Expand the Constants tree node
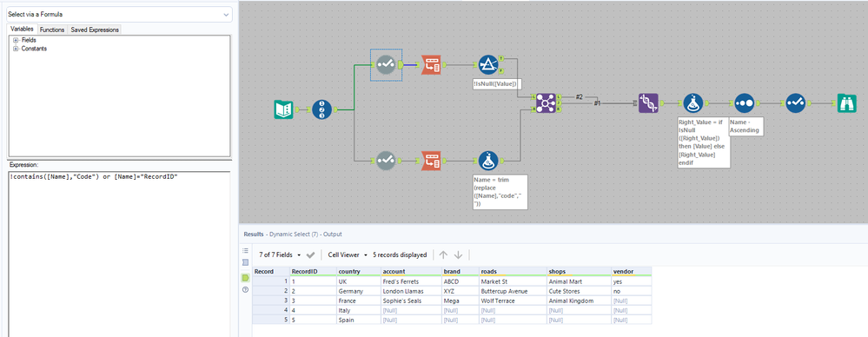The height and width of the screenshot is (337, 868). [16, 49]
